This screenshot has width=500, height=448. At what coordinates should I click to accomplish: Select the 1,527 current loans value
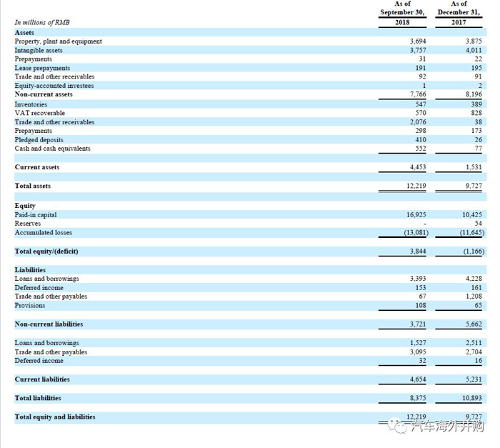418,343
